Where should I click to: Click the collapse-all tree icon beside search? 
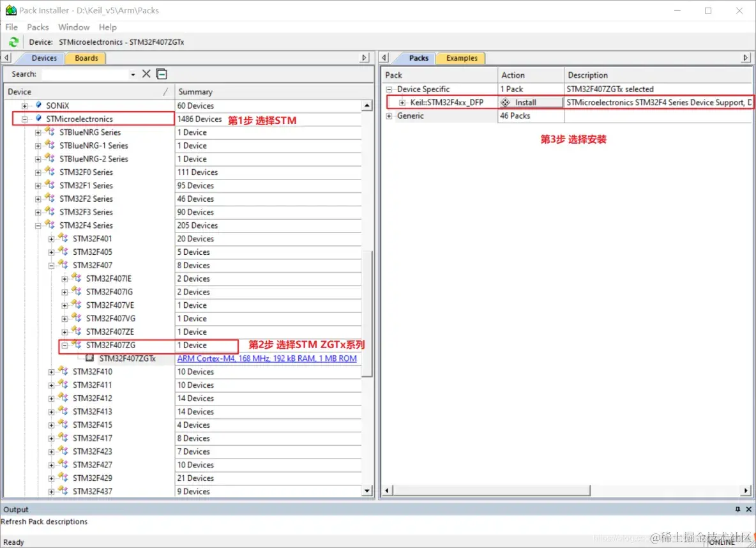click(162, 74)
